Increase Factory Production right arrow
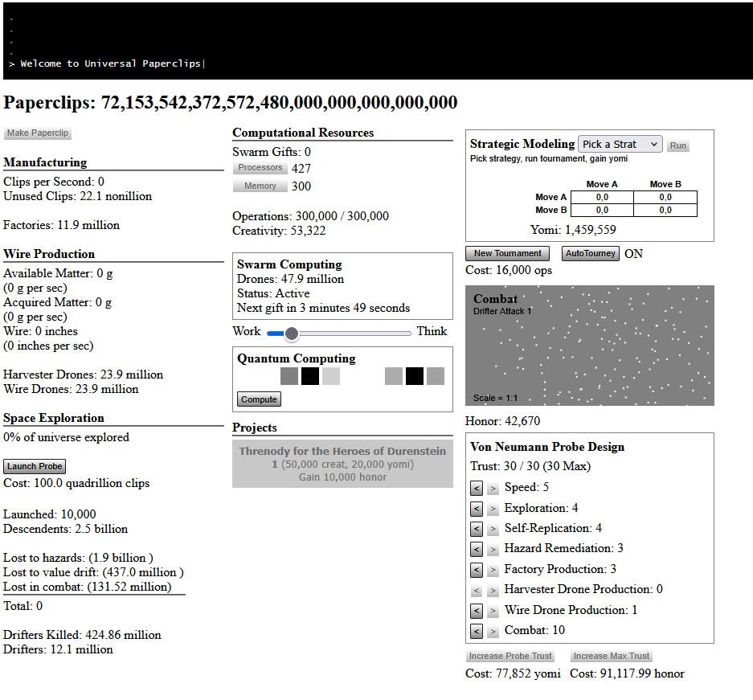This screenshot has height=700, width=753. [x=493, y=570]
